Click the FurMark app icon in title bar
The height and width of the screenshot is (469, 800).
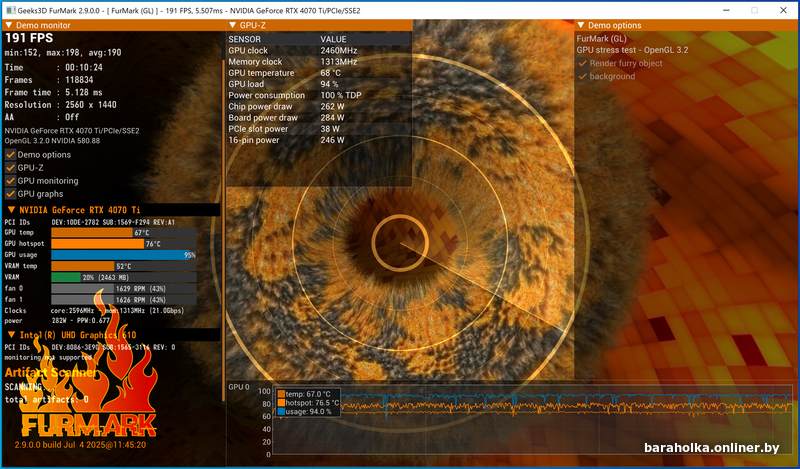10,10
